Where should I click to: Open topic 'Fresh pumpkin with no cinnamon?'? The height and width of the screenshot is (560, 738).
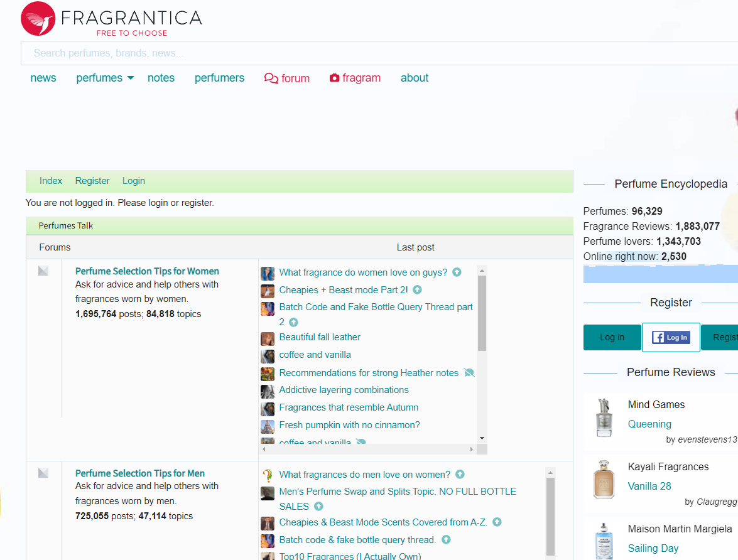[x=349, y=425]
